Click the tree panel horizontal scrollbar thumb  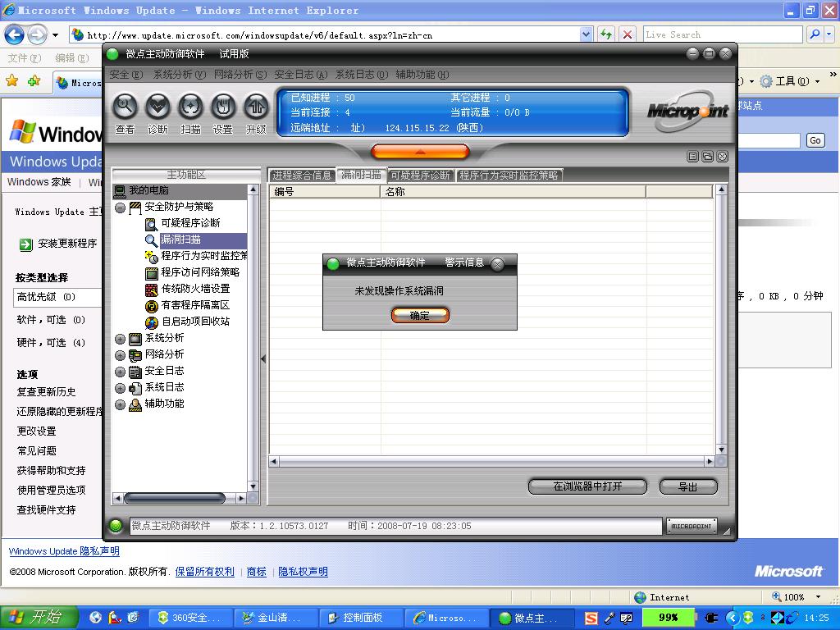tap(175, 499)
